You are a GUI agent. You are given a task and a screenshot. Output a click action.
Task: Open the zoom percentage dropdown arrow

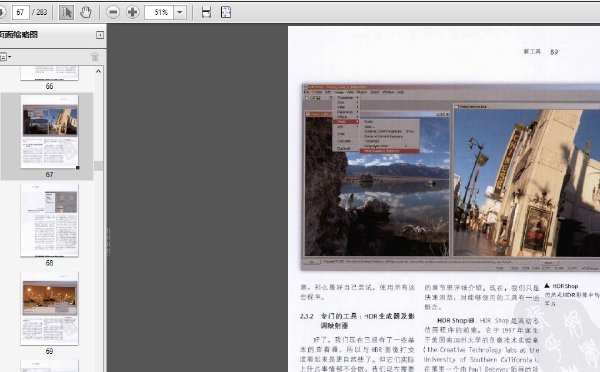click(179, 13)
